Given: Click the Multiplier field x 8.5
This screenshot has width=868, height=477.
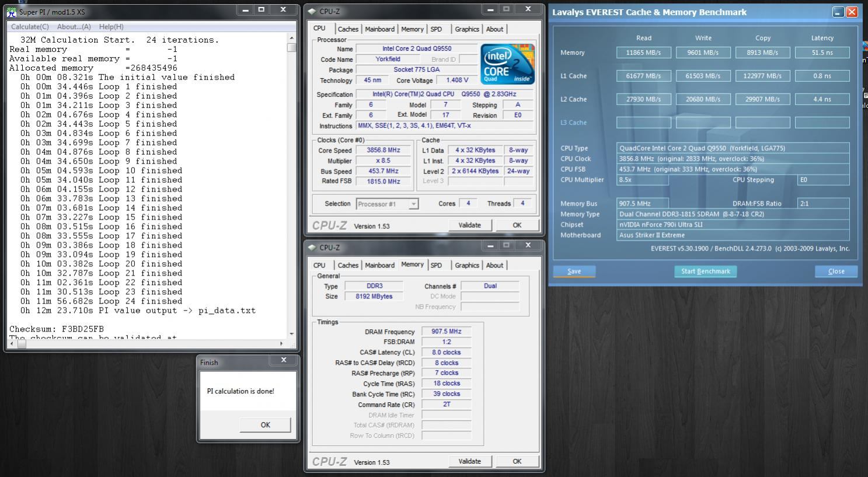Looking at the screenshot, I should 383,161.
